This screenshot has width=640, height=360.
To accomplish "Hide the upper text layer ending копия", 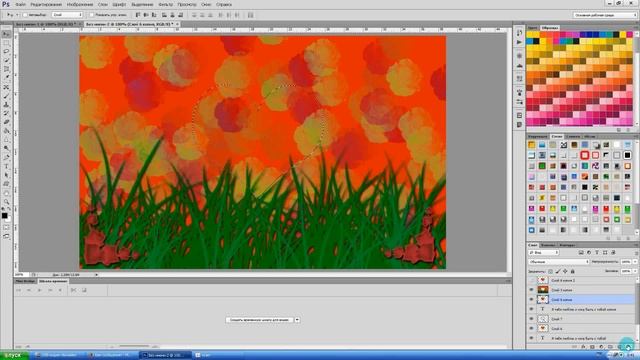I will [531, 309].
